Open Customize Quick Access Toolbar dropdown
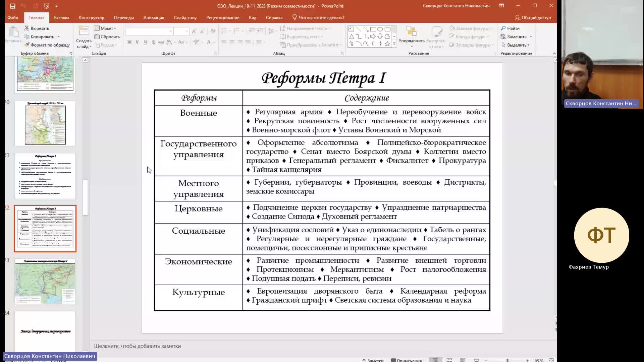The image size is (644, 362). (x=56, y=6)
